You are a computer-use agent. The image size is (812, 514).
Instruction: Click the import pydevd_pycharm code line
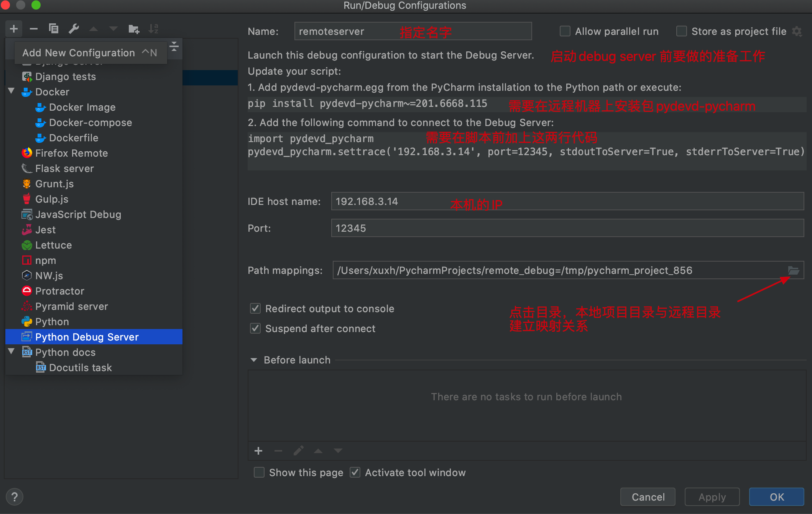(311, 139)
